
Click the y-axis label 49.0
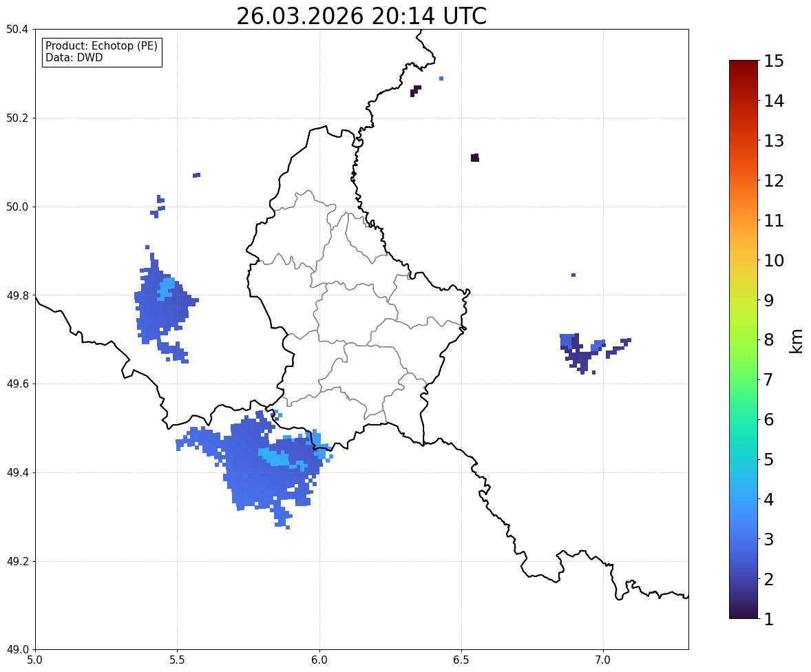pyautogui.click(x=17, y=650)
